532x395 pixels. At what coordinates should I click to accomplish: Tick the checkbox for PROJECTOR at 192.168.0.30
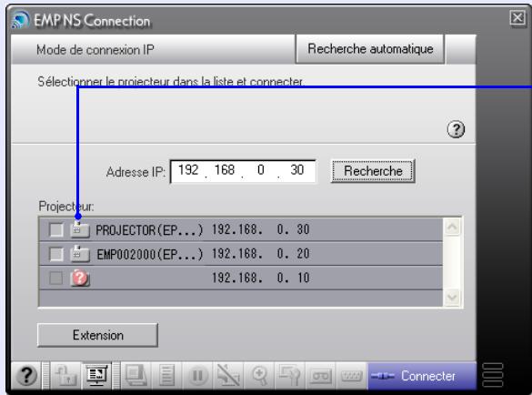coord(56,230)
